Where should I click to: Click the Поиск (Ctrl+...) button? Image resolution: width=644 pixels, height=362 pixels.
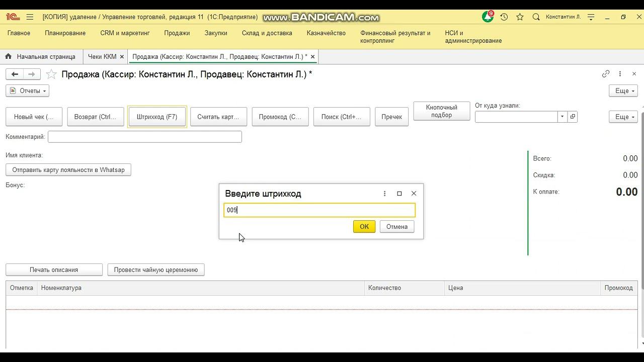click(x=342, y=117)
